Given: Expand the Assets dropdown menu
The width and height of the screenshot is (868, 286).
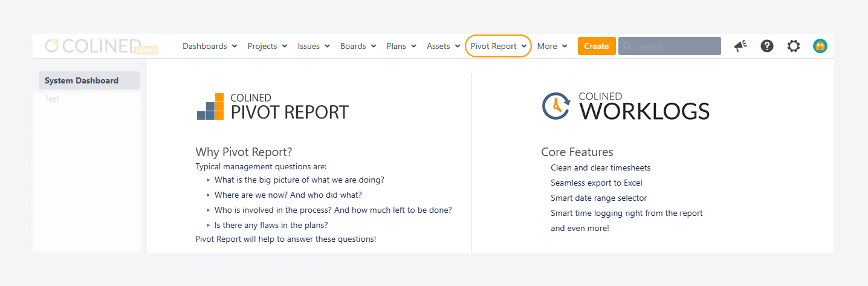Looking at the screenshot, I should [443, 46].
